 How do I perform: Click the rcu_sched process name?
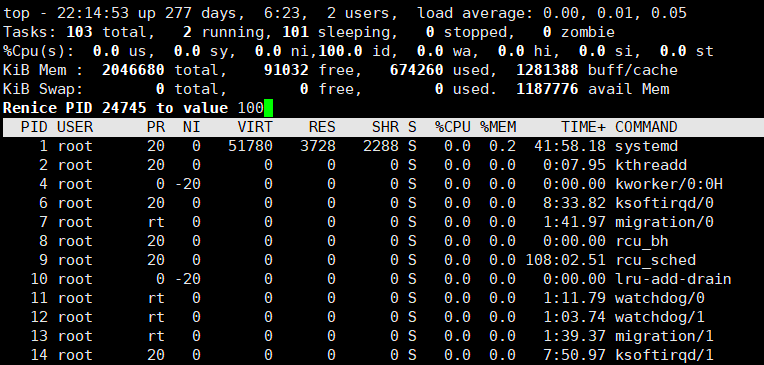pyautogui.click(x=655, y=260)
